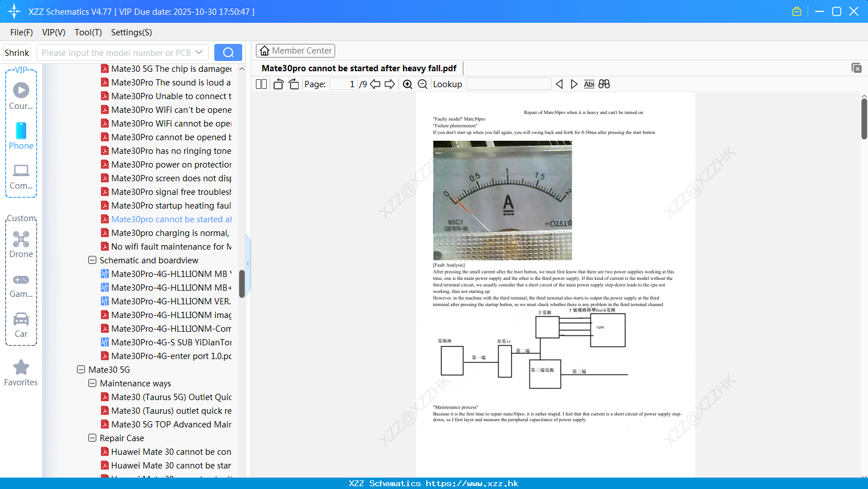Go to previous page with left arrow
The image size is (868, 489).
[375, 84]
